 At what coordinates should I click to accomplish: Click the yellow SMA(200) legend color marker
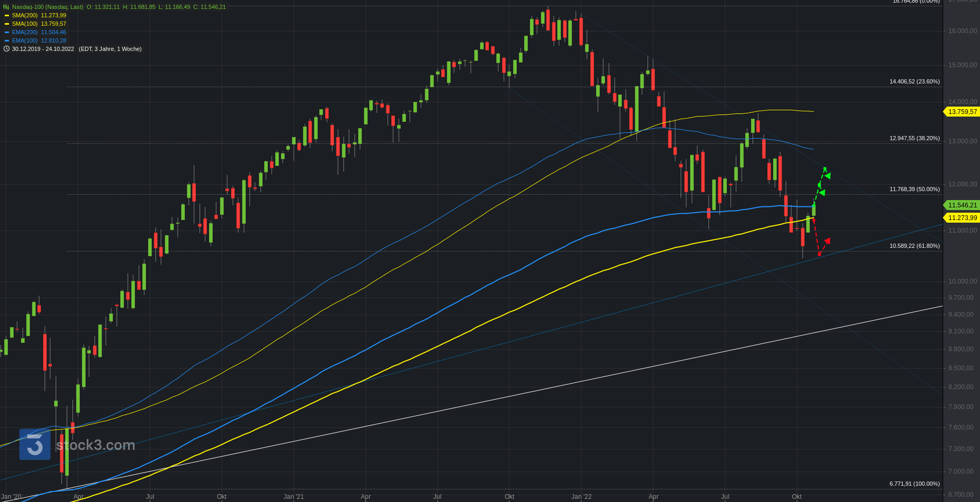point(7,15)
